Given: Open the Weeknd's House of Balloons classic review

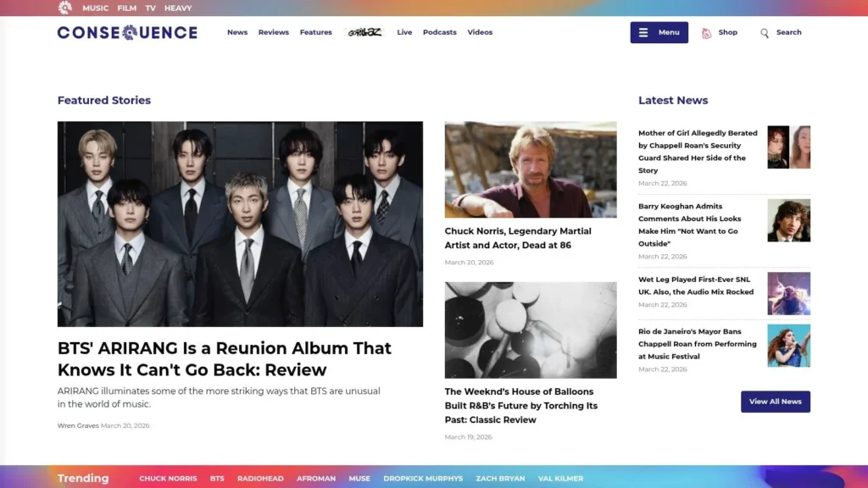Looking at the screenshot, I should (521, 406).
